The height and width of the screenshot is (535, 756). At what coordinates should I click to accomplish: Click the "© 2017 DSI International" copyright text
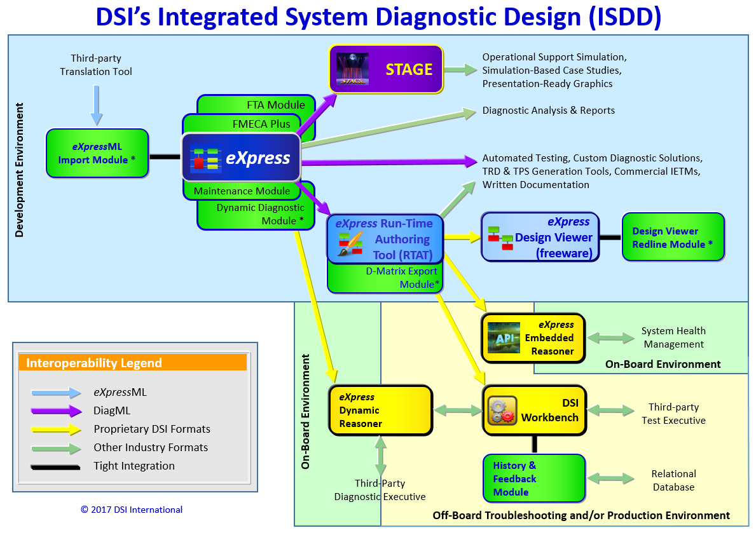pyautogui.click(x=132, y=510)
